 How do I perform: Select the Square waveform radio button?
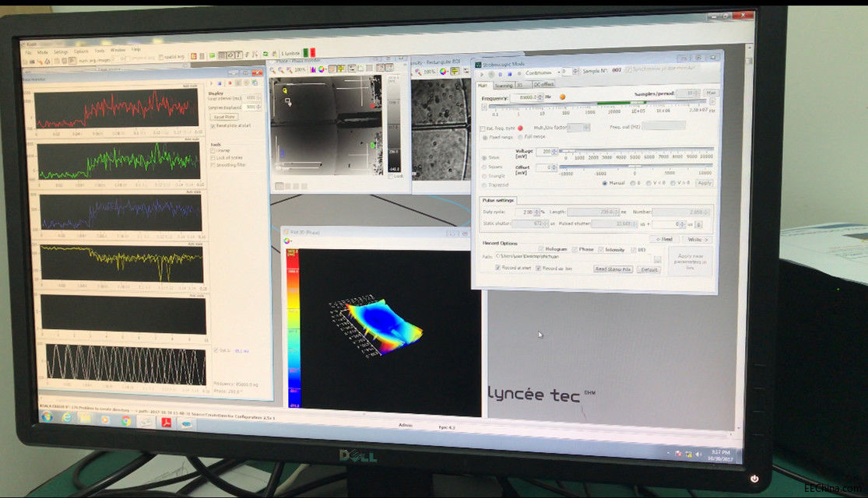pyautogui.click(x=483, y=167)
